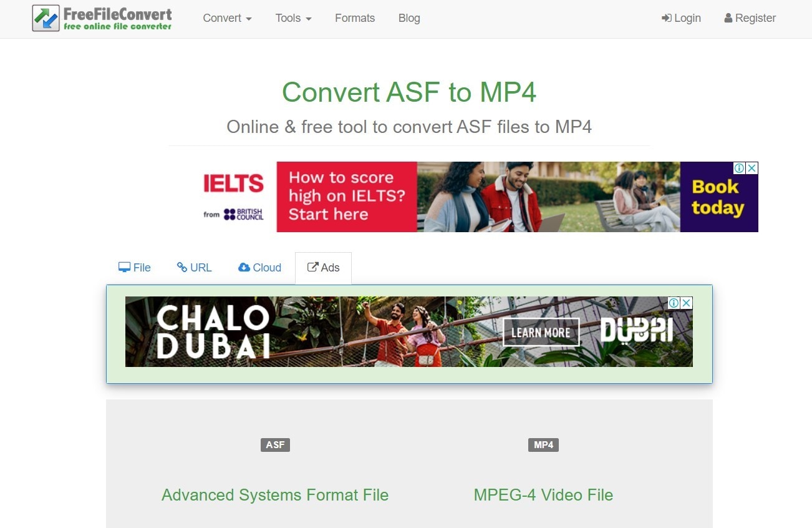The image size is (812, 528).
Task: Click the IELTS ad info icon
Action: click(x=739, y=168)
